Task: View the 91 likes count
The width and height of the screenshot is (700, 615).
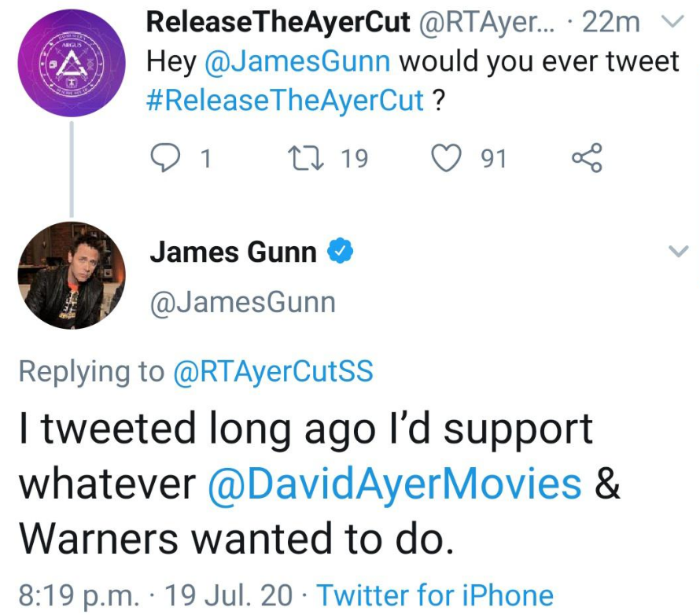Action: point(494,158)
